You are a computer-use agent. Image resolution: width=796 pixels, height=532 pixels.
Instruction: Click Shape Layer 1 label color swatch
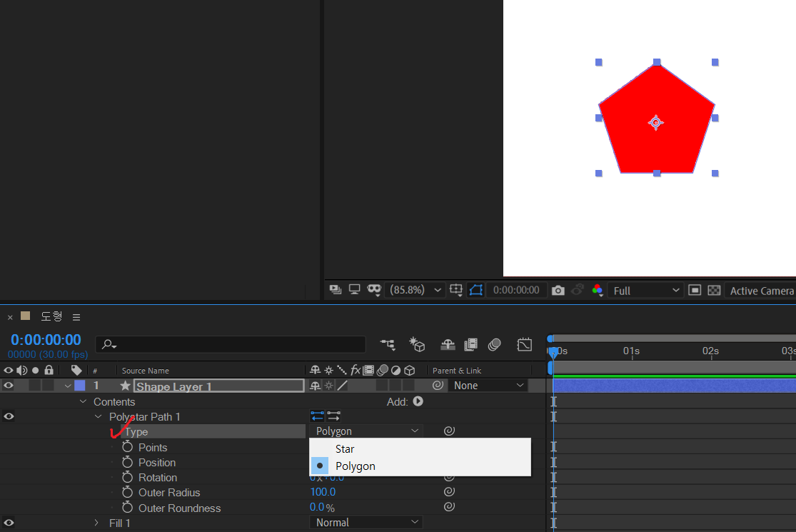pos(80,386)
